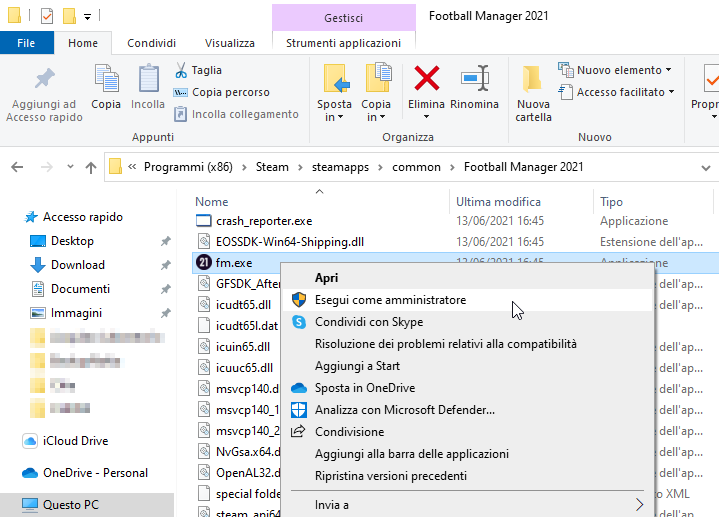Choose Condivisione in the context menu
719x517 pixels.
(467, 432)
